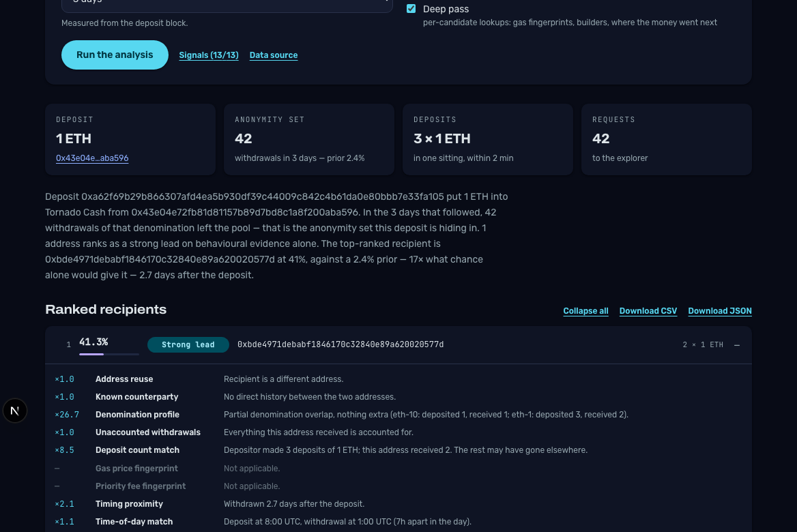
Task: Click the Deep pass label text
Action: point(446,9)
